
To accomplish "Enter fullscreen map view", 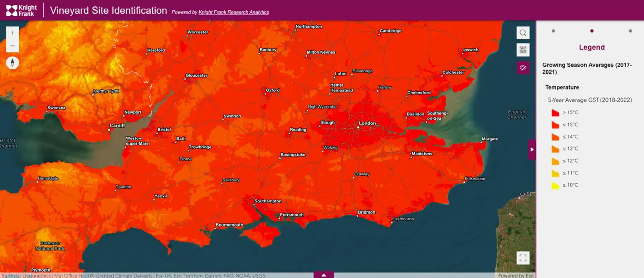I will click(x=523, y=258).
